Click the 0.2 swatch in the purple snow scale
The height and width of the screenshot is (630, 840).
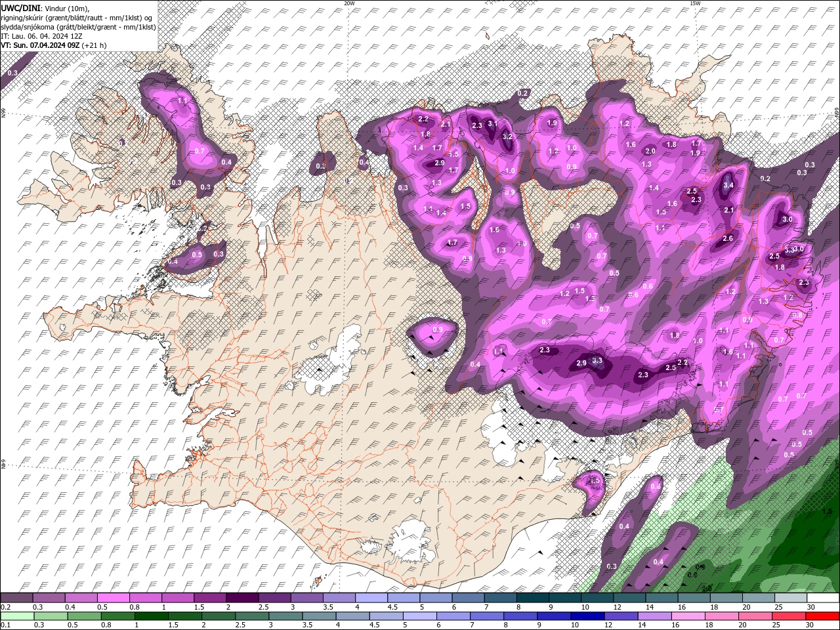(x=16, y=598)
